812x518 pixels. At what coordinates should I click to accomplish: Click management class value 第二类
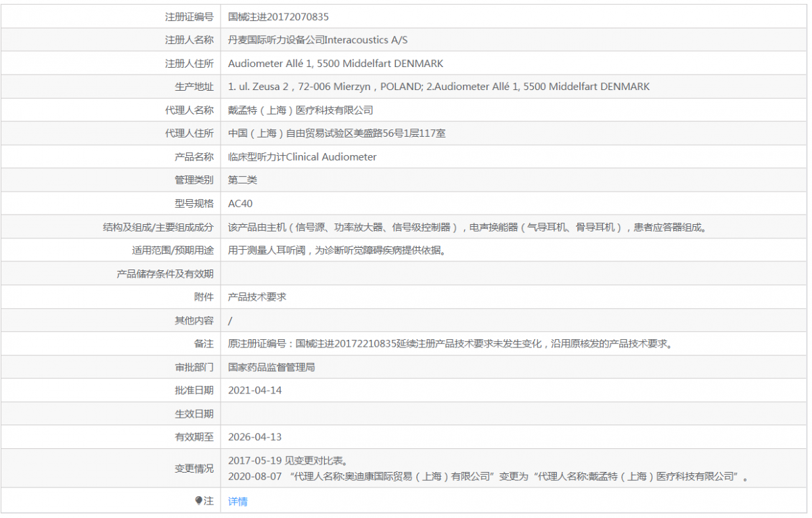[x=242, y=180]
